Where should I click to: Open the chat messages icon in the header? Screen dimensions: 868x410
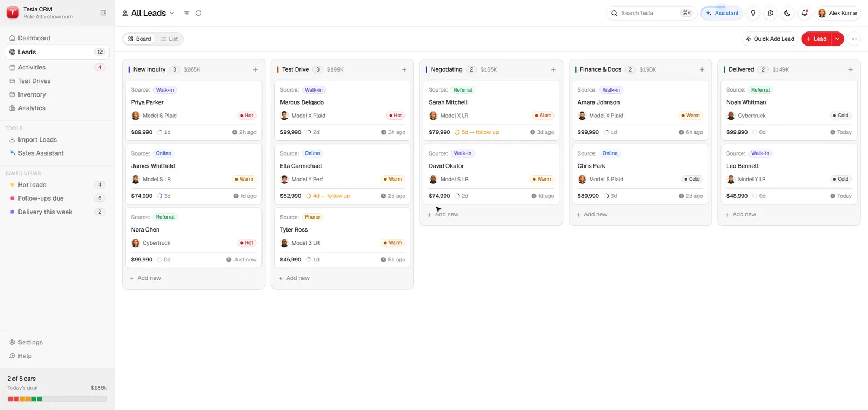click(770, 13)
